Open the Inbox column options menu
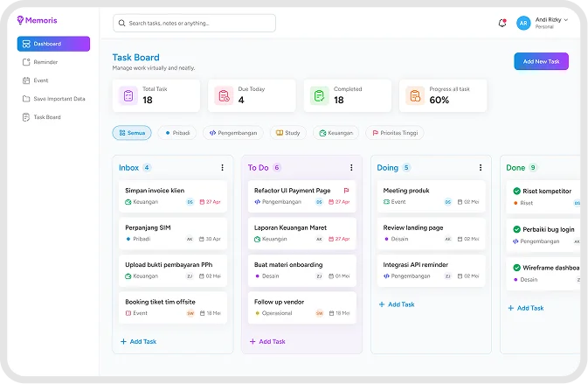The image size is (588, 384). tap(223, 167)
